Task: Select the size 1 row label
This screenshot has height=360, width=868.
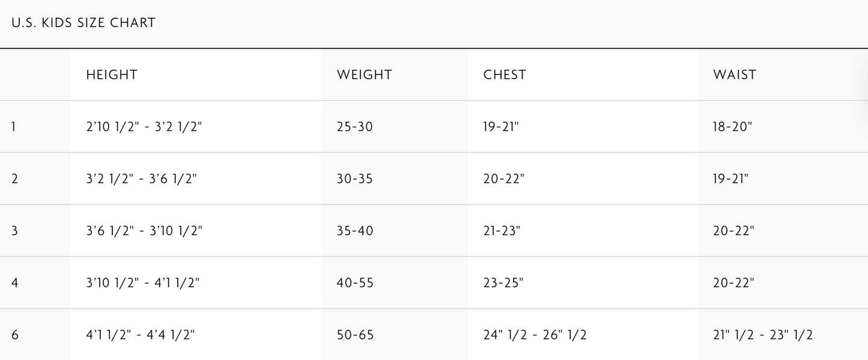Action: 13,127
